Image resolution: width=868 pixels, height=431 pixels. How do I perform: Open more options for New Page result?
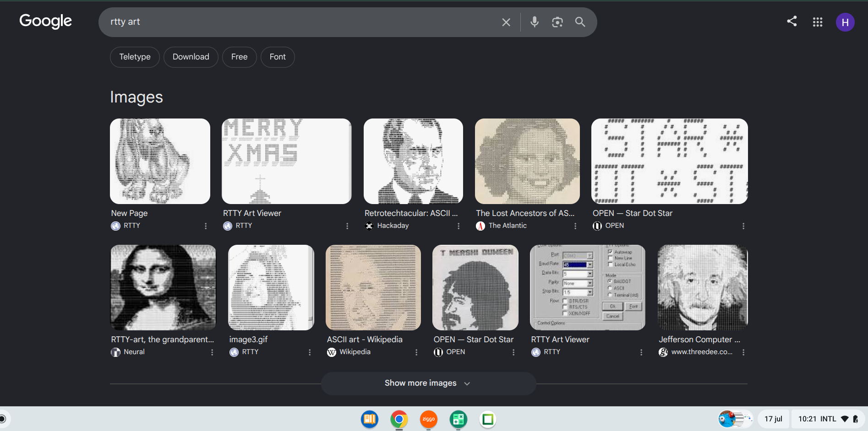[206, 226]
